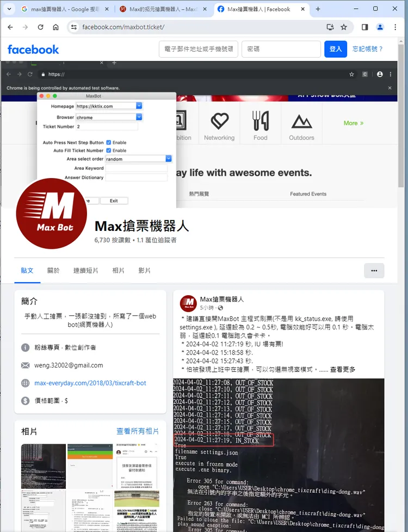Click the 5小時 post timestamp
The width and height of the screenshot is (408, 532).
(207, 308)
